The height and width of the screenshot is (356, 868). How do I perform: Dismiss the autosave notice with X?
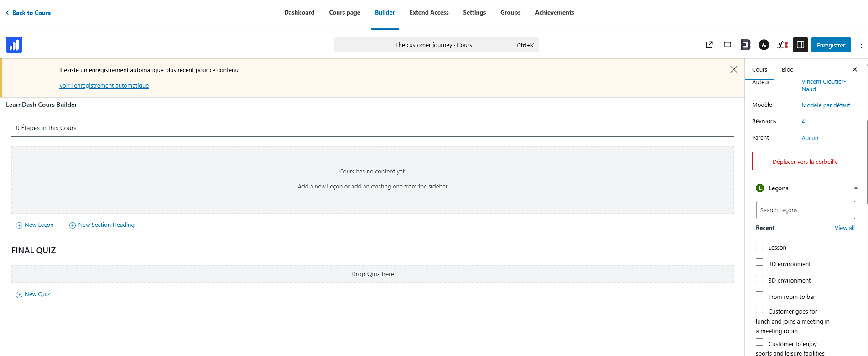click(x=734, y=69)
